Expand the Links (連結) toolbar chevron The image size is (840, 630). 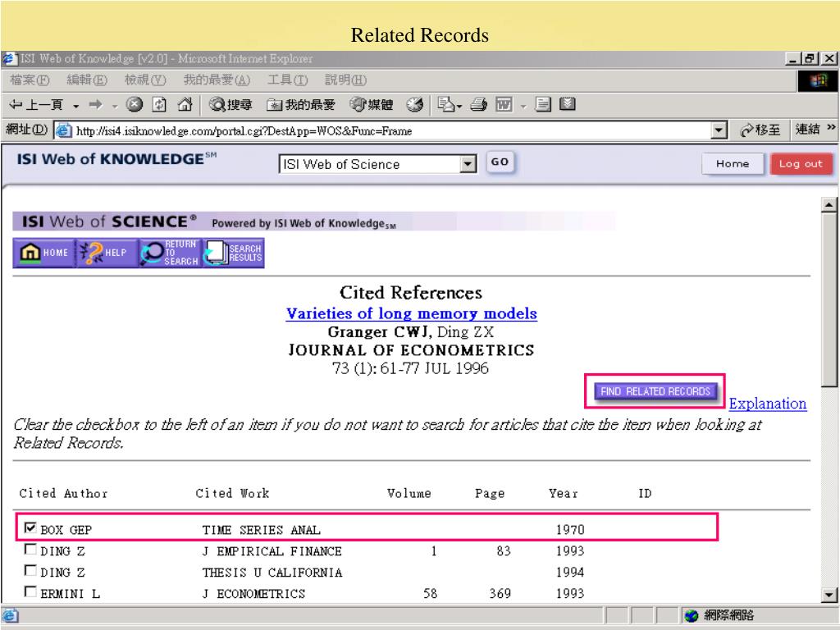[x=831, y=127]
